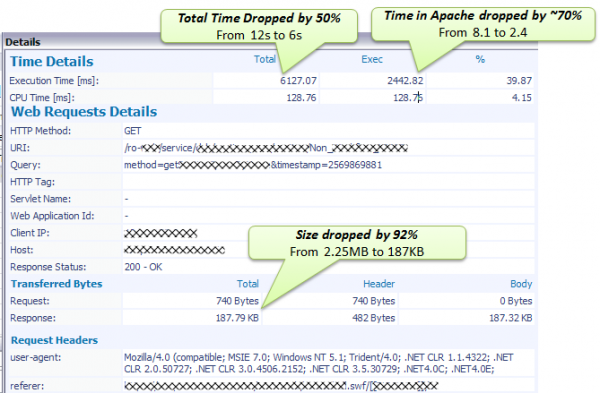Select the Execution Time [ms] label
The image size is (600, 393).
(x=54, y=81)
